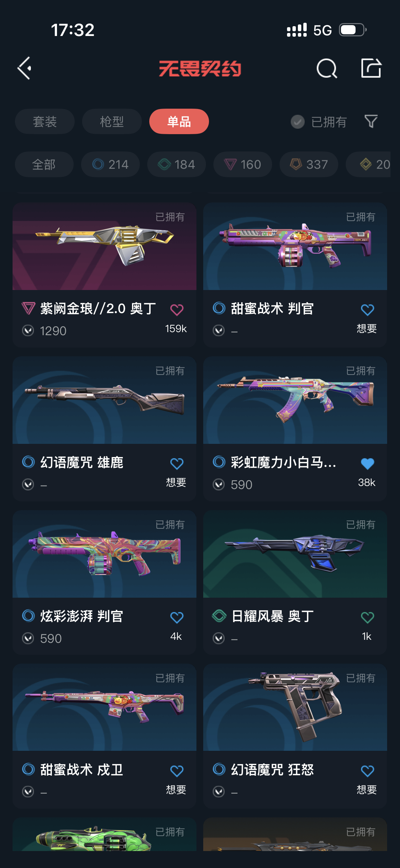
Task: Filter by blue circle tier 214
Action: pyautogui.click(x=110, y=164)
